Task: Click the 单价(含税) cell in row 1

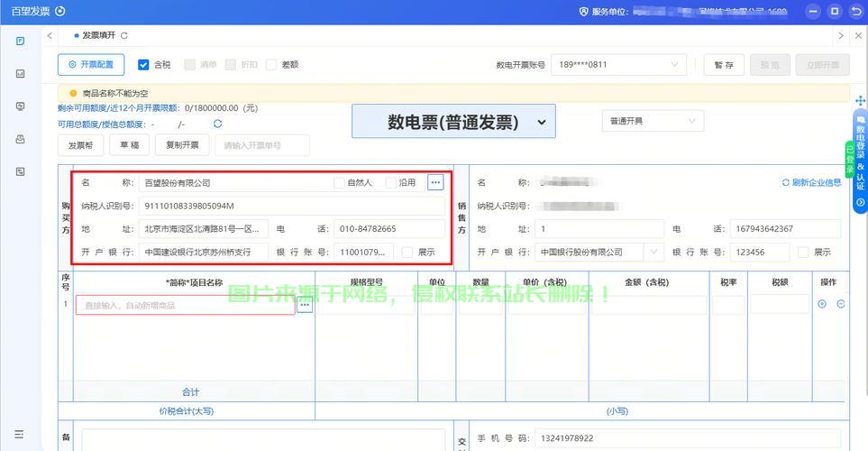Action: 547,305
